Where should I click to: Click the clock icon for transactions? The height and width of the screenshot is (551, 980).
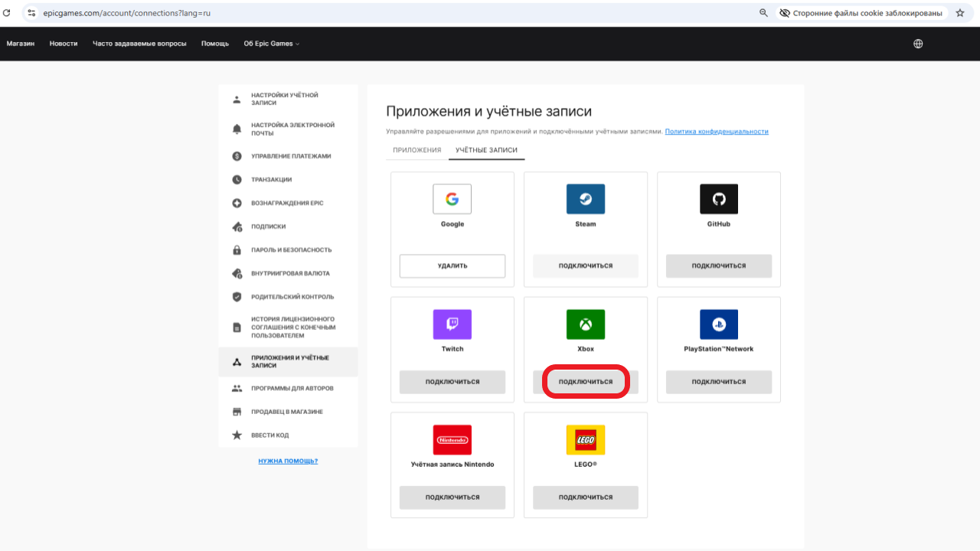[x=237, y=180]
